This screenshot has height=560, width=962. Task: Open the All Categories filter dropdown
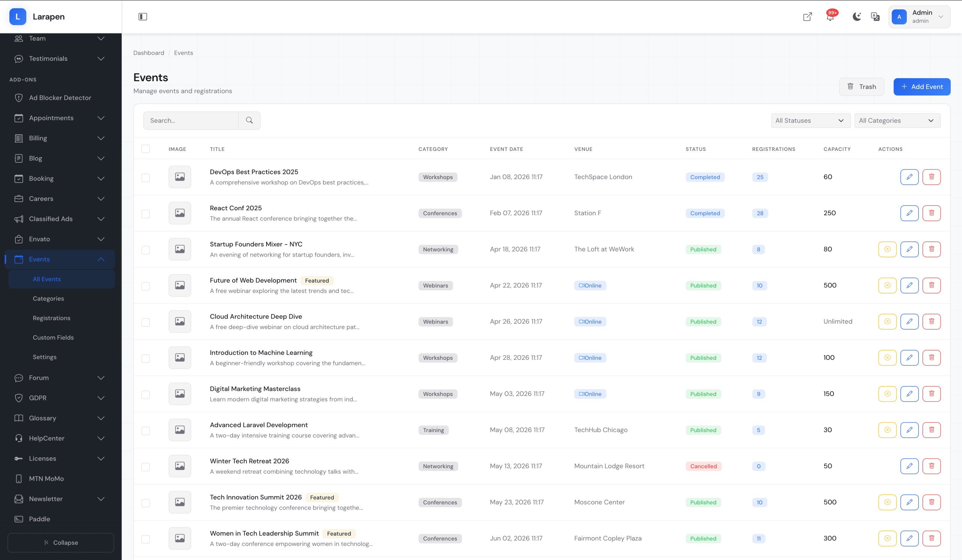click(897, 121)
